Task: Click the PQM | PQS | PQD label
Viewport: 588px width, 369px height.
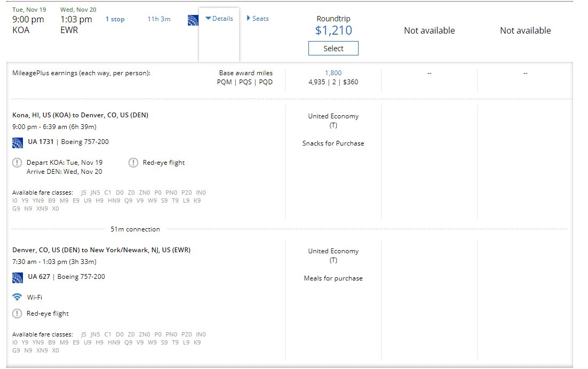Action: point(244,82)
